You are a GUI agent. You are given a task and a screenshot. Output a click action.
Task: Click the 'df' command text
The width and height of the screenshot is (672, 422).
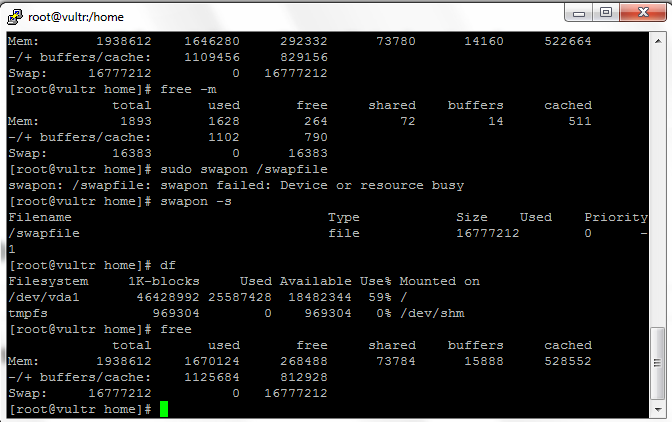coord(168,266)
